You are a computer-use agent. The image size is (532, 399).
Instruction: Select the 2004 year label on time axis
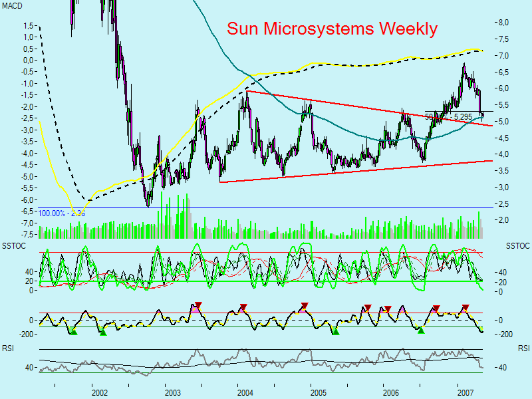click(245, 393)
